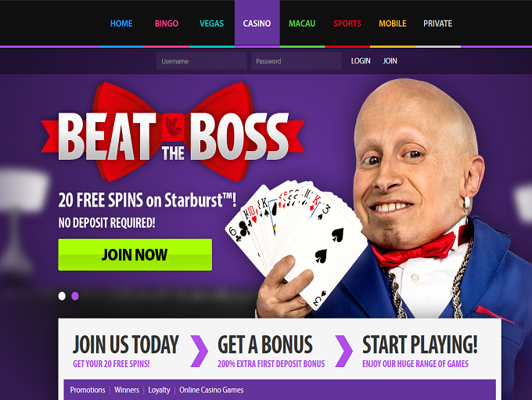
Task: Open the Online Casino Games link
Action: [x=211, y=390]
